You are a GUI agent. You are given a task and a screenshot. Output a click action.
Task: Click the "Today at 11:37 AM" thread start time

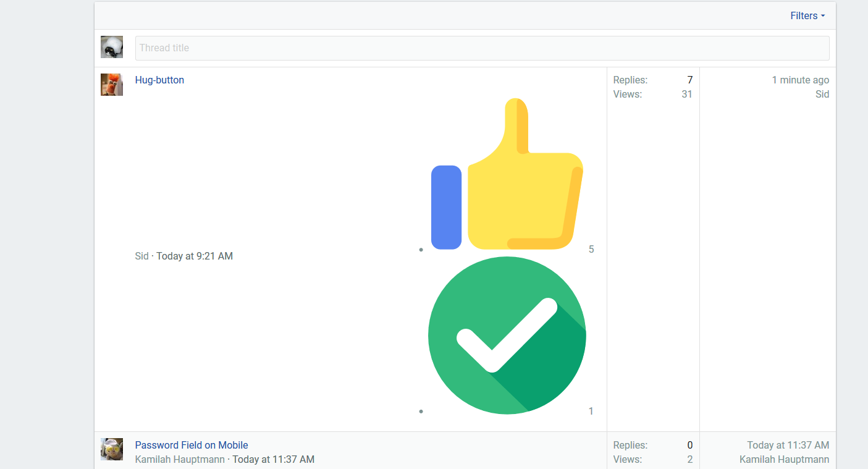coord(274,459)
